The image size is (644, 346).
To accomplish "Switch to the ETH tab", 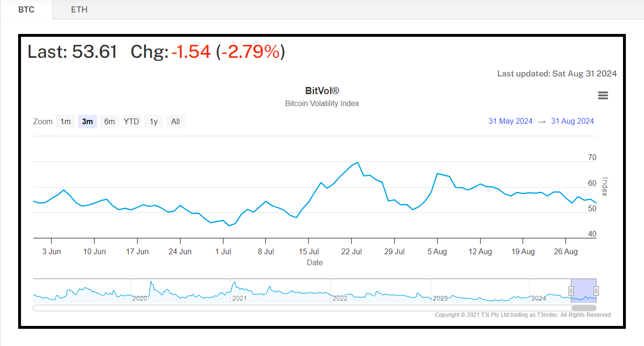I will (x=79, y=10).
